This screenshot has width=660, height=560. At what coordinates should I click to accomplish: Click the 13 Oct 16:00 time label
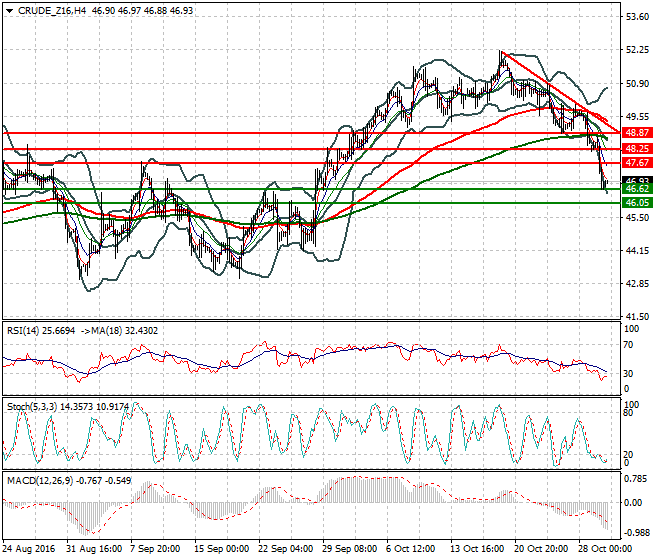478,549
